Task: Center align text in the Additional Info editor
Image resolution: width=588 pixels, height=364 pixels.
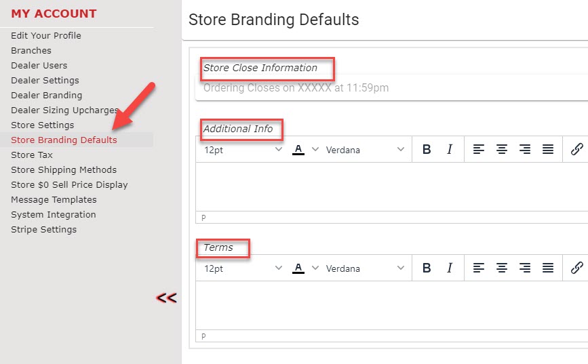Action: pyautogui.click(x=502, y=150)
